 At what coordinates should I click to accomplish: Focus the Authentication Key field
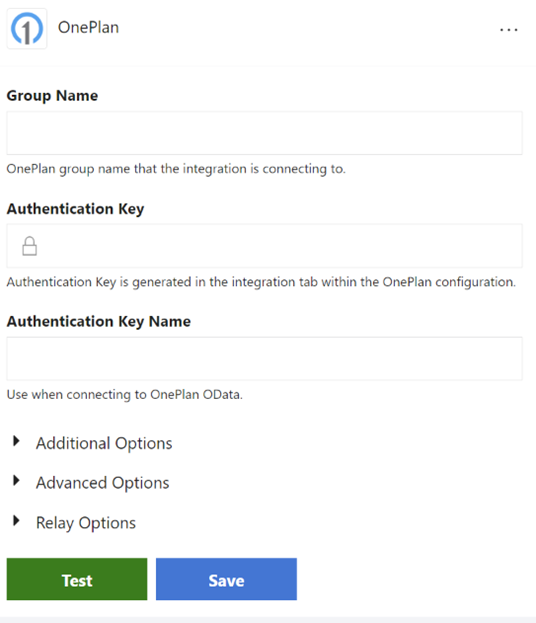[264, 246]
